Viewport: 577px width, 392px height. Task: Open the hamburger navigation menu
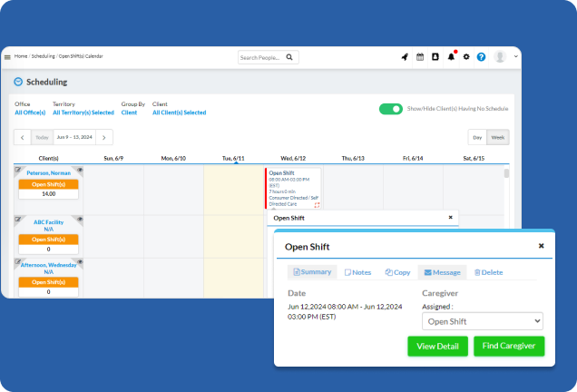click(7, 57)
